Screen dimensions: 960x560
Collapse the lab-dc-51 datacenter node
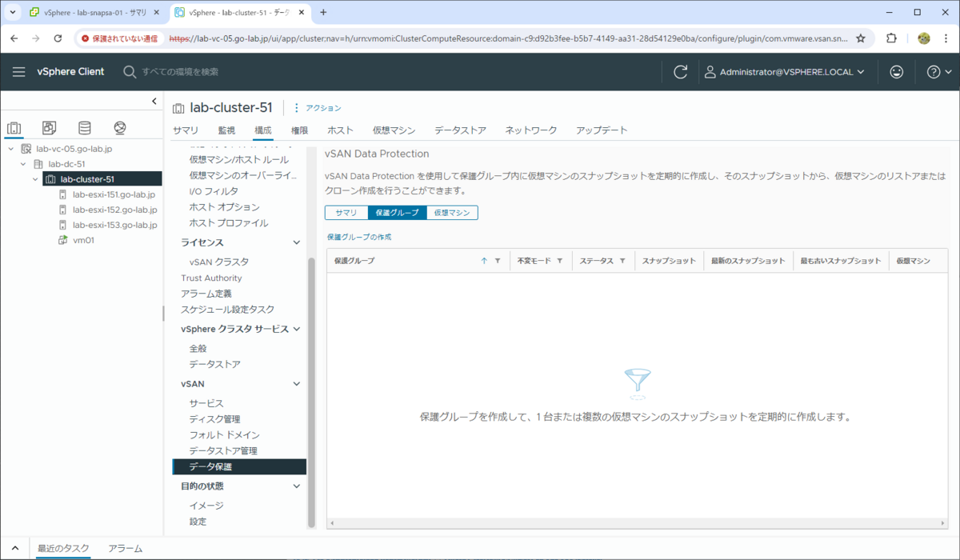(x=24, y=164)
